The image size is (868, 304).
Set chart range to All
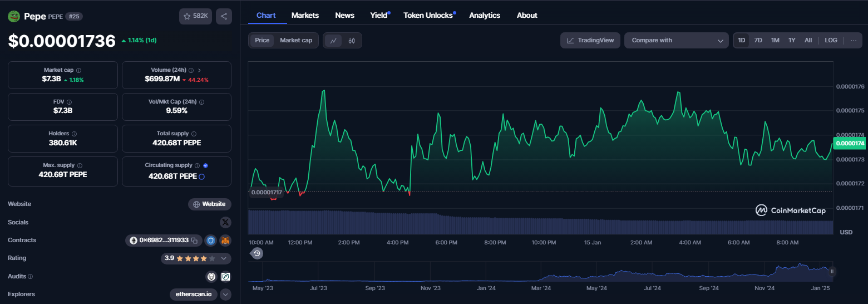pos(808,40)
